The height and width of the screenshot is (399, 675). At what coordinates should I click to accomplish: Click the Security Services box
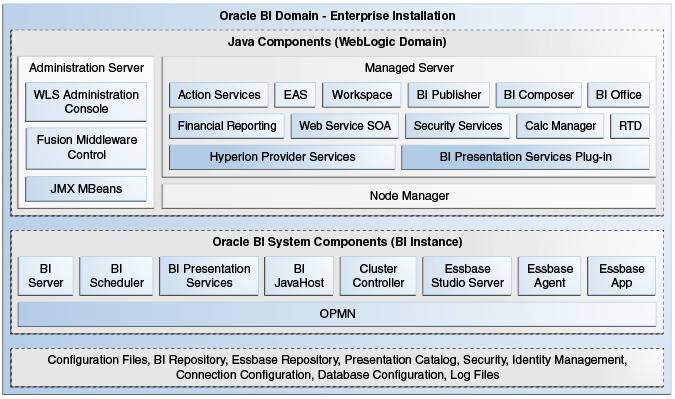coord(458,126)
